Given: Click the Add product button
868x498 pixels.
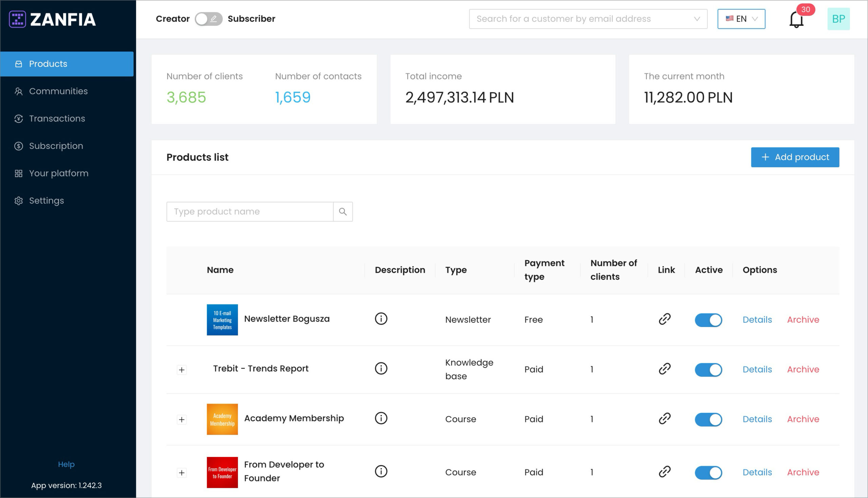Looking at the screenshot, I should [794, 157].
